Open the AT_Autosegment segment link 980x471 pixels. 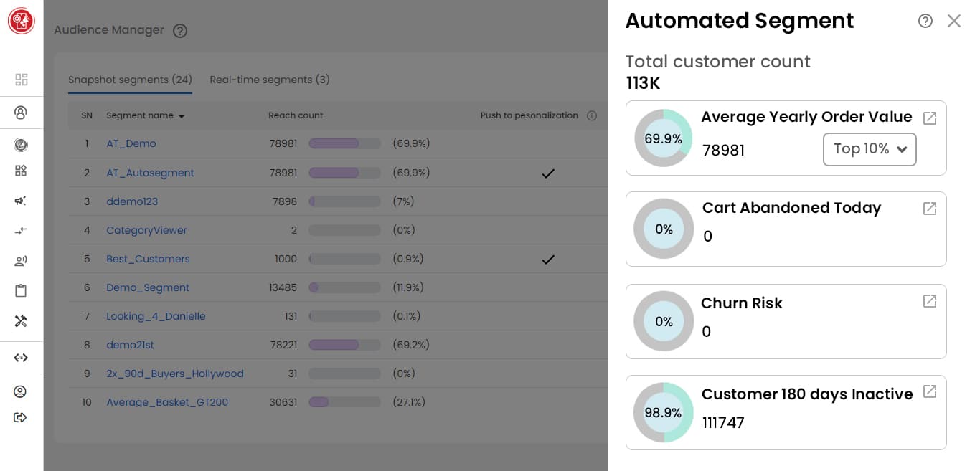pos(150,173)
